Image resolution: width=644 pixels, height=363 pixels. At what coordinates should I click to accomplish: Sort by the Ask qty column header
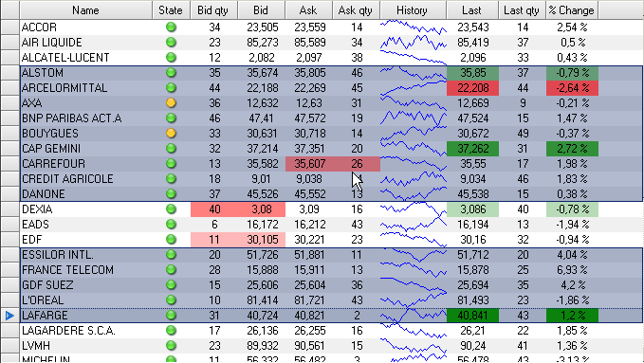pyautogui.click(x=356, y=10)
